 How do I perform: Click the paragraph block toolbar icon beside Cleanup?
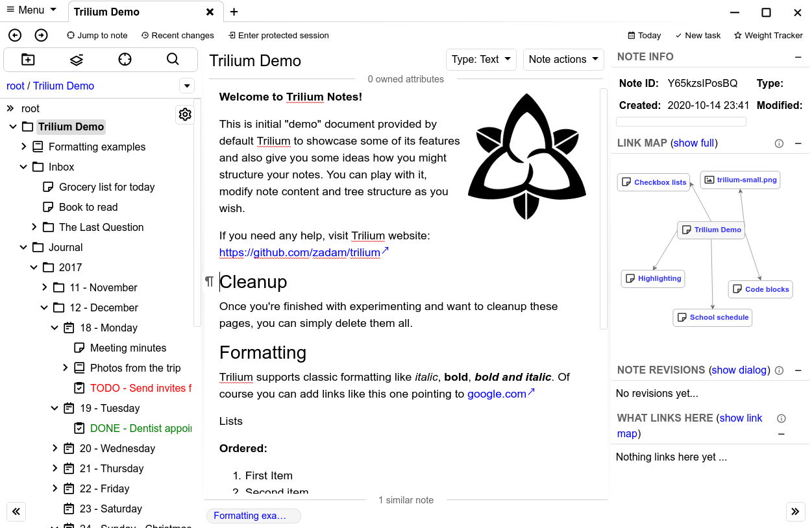point(209,282)
